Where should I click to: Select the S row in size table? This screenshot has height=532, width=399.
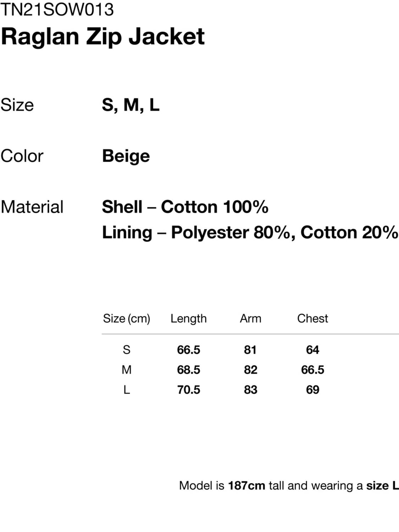127,350
